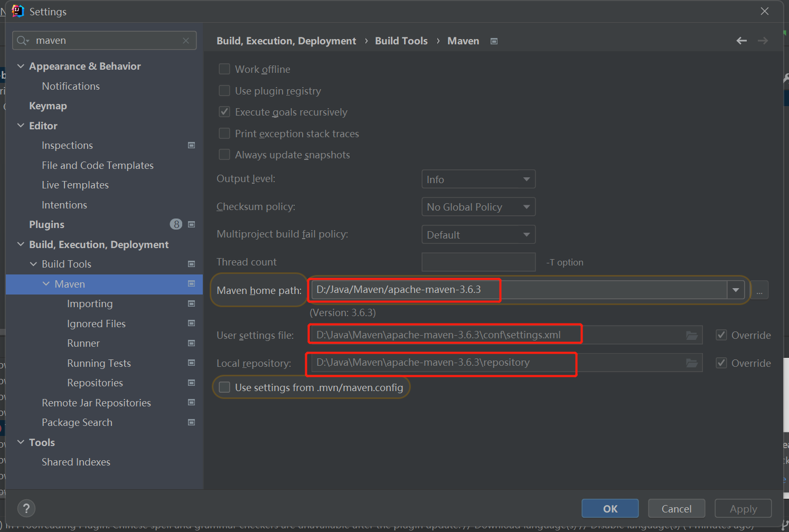
Task: Click project icon on Runner row
Action: 192,343
